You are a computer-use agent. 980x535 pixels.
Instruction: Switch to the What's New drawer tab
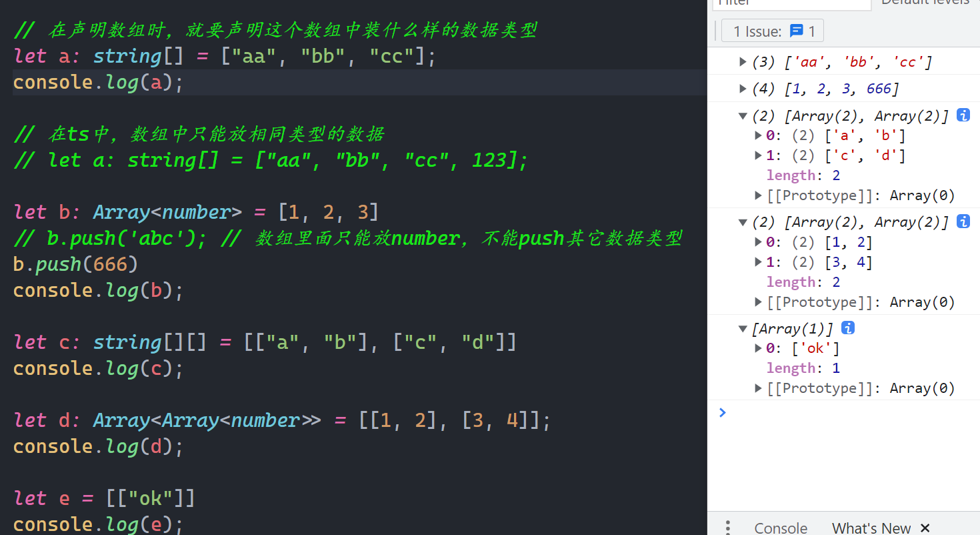click(x=871, y=528)
